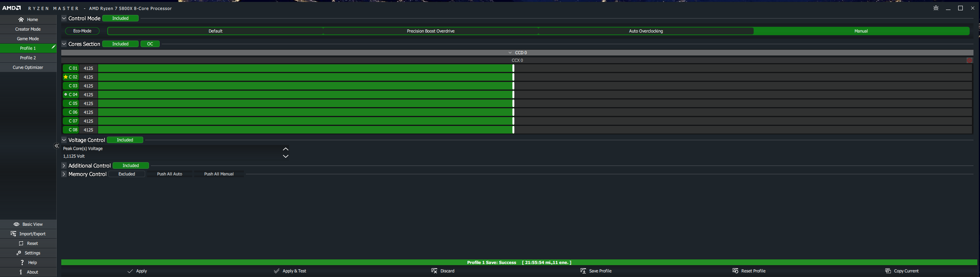Toggle Additional Control Included switch
Image resolution: width=980 pixels, height=277 pixels.
[x=131, y=166]
